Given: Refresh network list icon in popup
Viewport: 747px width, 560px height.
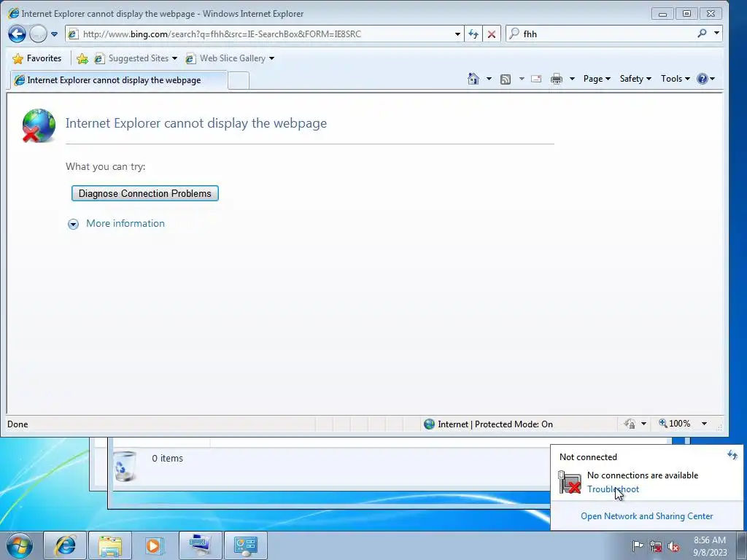Looking at the screenshot, I should click(x=732, y=455).
